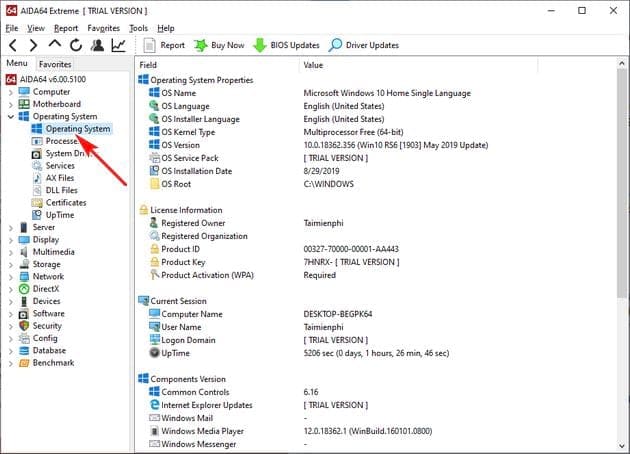630x454 pixels.
Task: Click the graph chart toolbar icon
Action: point(118,45)
